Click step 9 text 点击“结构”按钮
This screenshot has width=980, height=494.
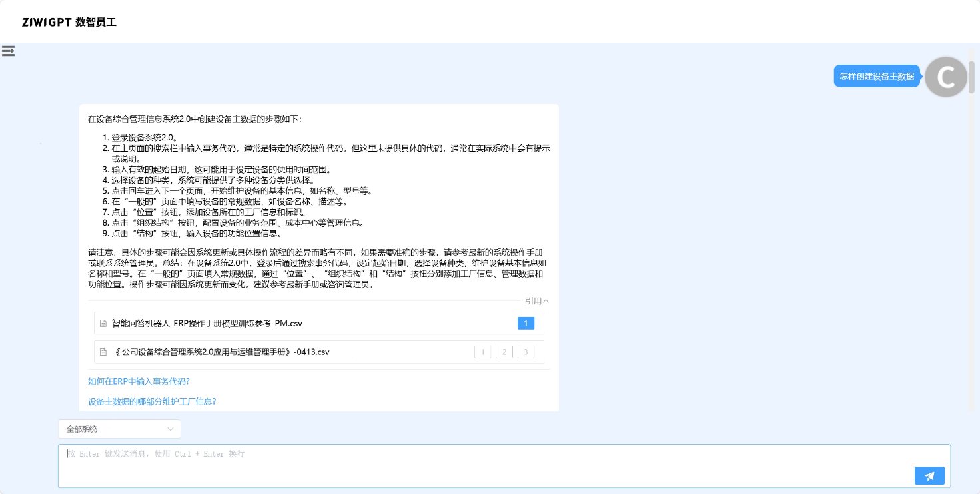[x=197, y=234]
